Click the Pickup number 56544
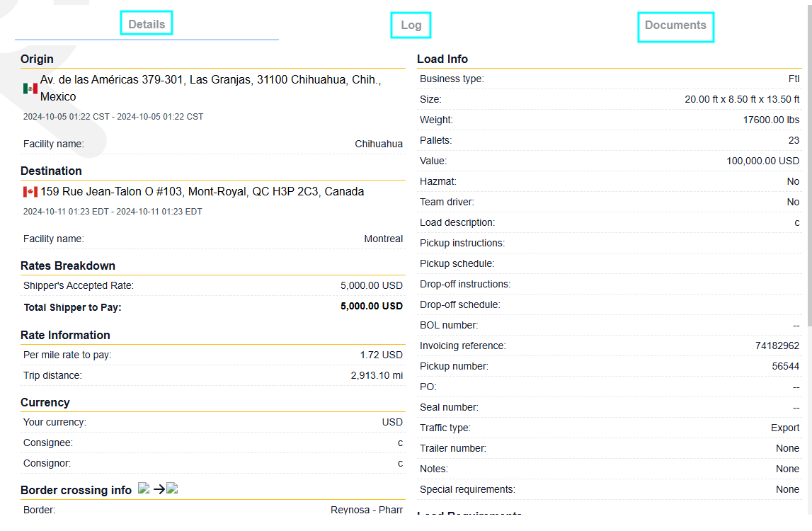This screenshot has width=812, height=531. tap(786, 366)
